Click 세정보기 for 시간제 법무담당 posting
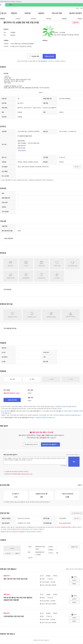The height and width of the screenshot is (644, 83). tap(74, 621)
